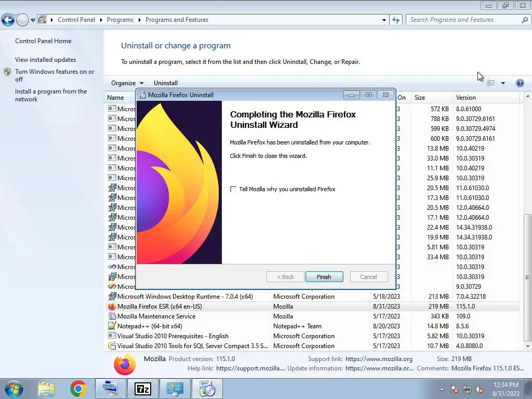This screenshot has width=532, height=399.
Task: Expand the address bar history dropdown
Action: (x=384, y=20)
